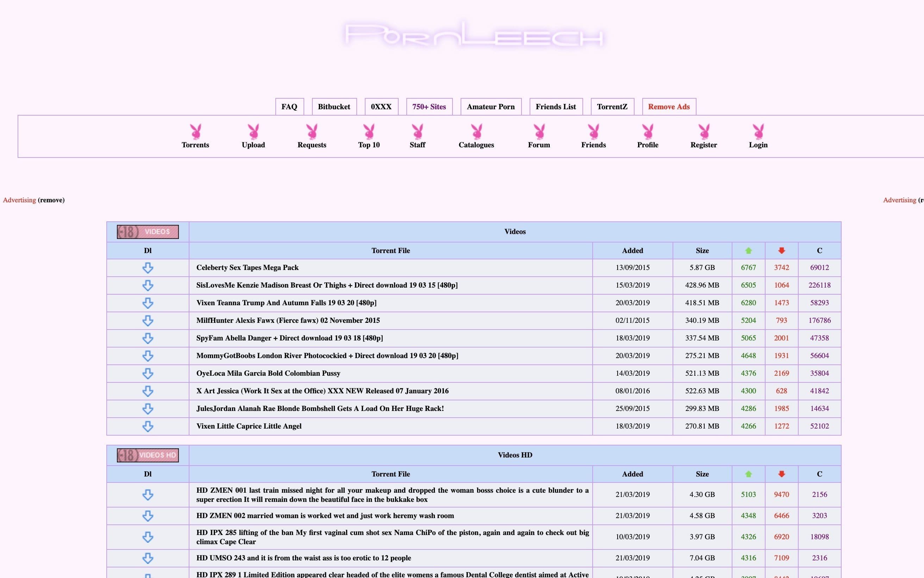Click the 18 VIDEOS category badge
The height and width of the screenshot is (578, 924).
[x=148, y=232]
